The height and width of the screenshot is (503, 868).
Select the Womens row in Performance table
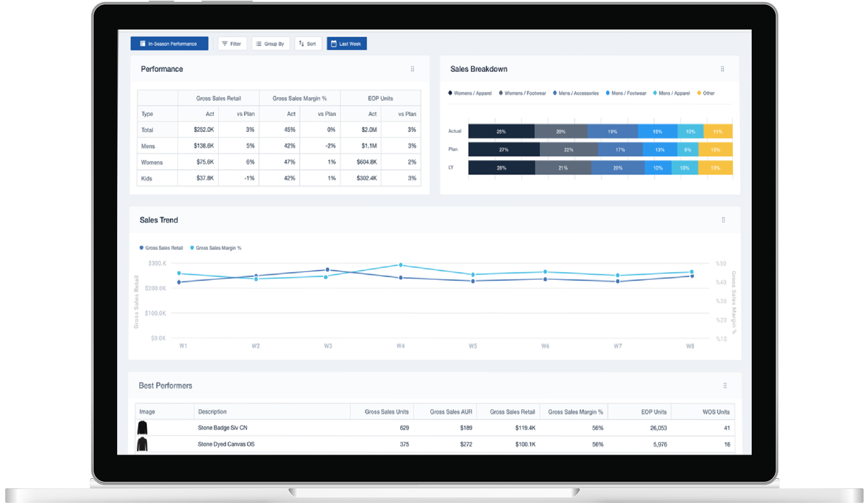pyautogui.click(x=152, y=162)
